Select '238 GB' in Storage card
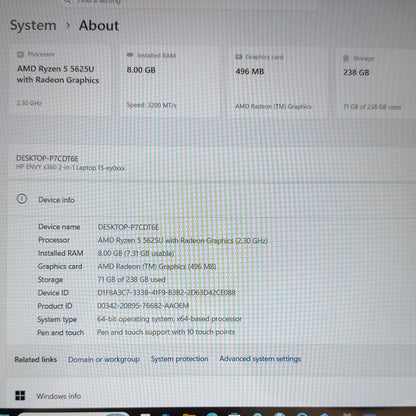The height and width of the screenshot is (416, 416). pyautogui.click(x=356, y=73)
